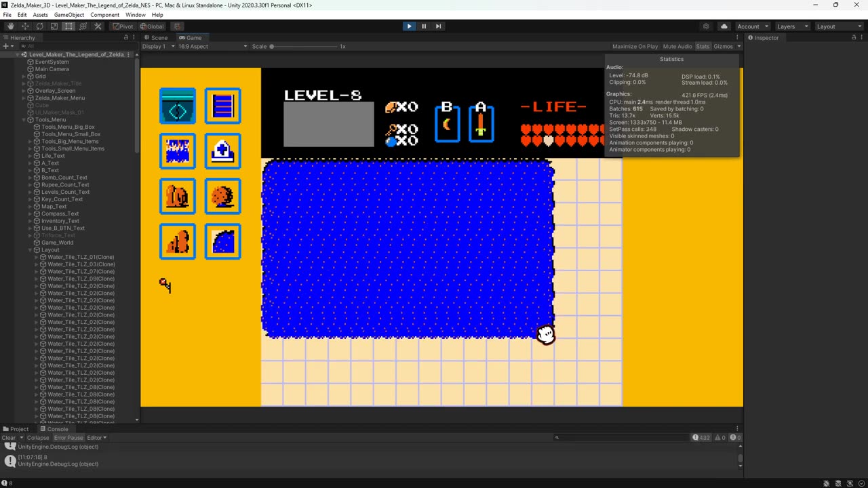
Task: Select the water-chest tile icon in tools menu
Action: (x=178, y=106)
